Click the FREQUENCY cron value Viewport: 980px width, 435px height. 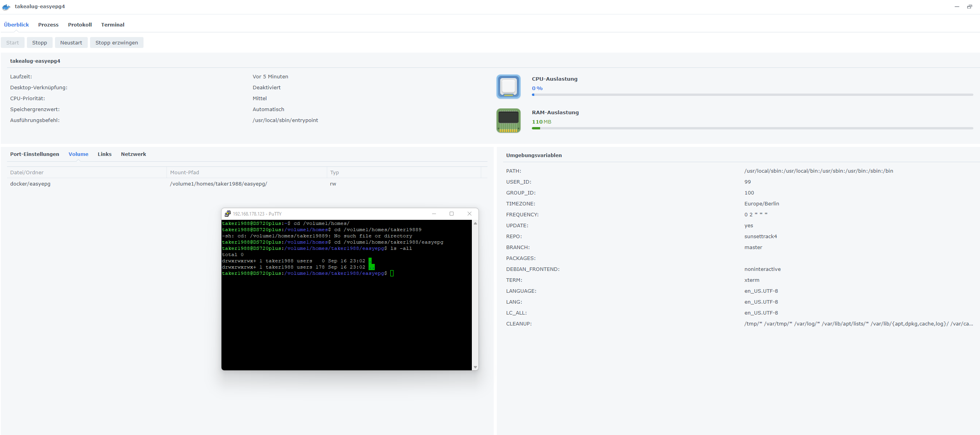tap(755, 214)
